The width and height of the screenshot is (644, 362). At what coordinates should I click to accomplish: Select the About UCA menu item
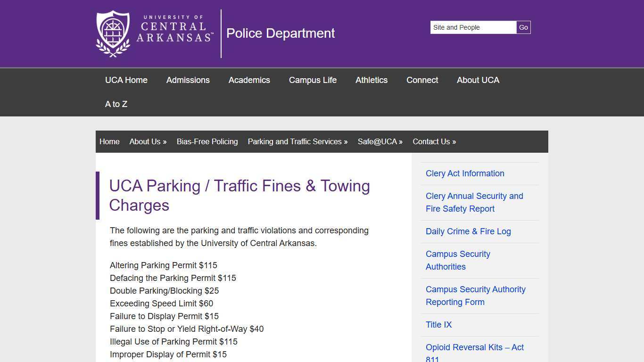tap(478, 80)
